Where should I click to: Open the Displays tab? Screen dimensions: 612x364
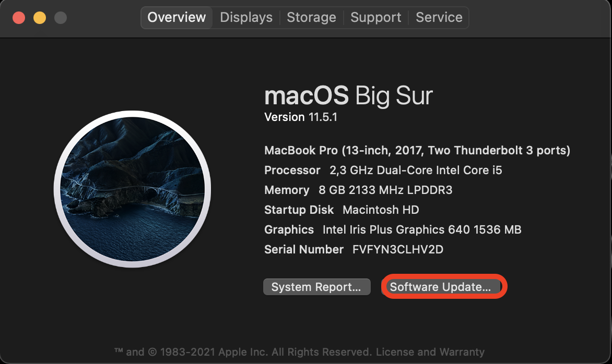(246, 18)
